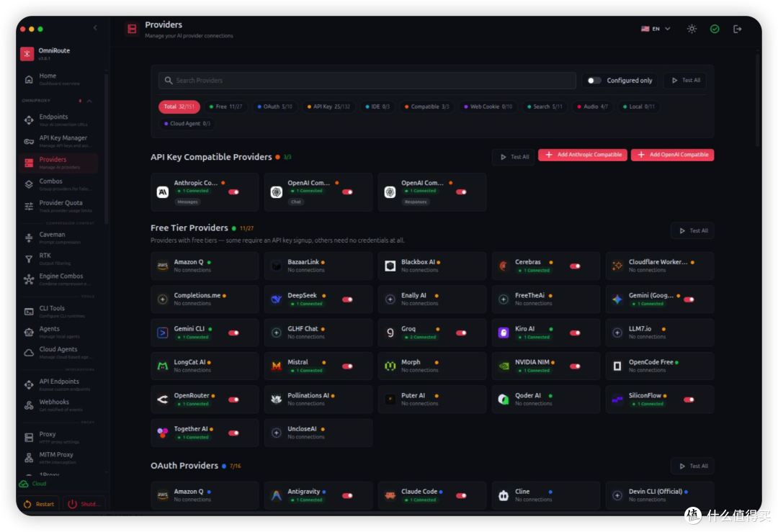778x532 pixels.
Task: Toggle the Cerebras provider switch
Action: coord(575,266)
